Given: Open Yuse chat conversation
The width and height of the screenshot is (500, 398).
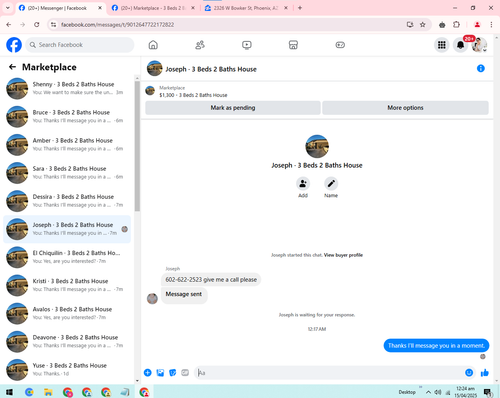Looking at the screenshot, I should pyautogui.click(x=67, y=370).
